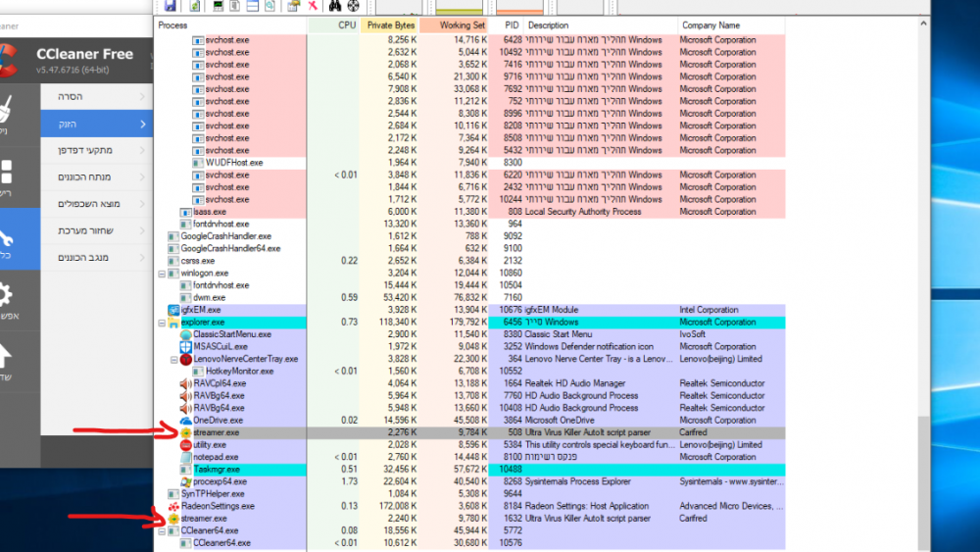The width and height of the screenshot is (980, 552).
Task: Collapse the parent CCleaner64.exe tree node
Action: click(162, 531)
